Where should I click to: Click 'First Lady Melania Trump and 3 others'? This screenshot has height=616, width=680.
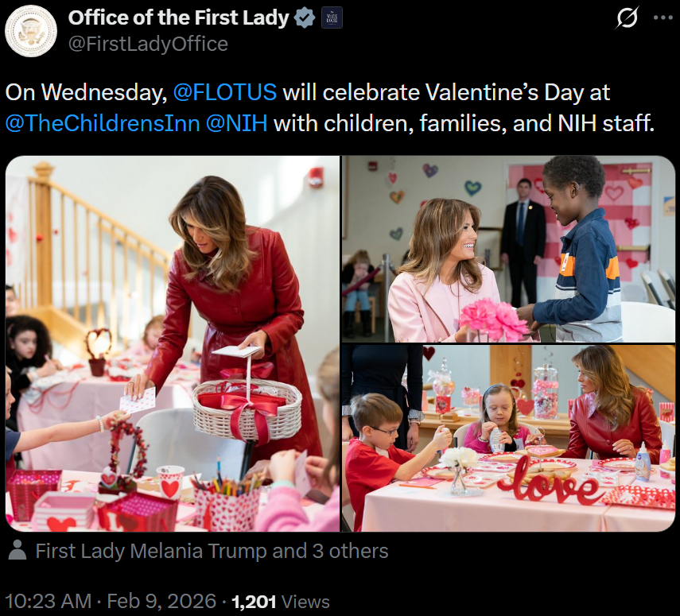[212, 552]
